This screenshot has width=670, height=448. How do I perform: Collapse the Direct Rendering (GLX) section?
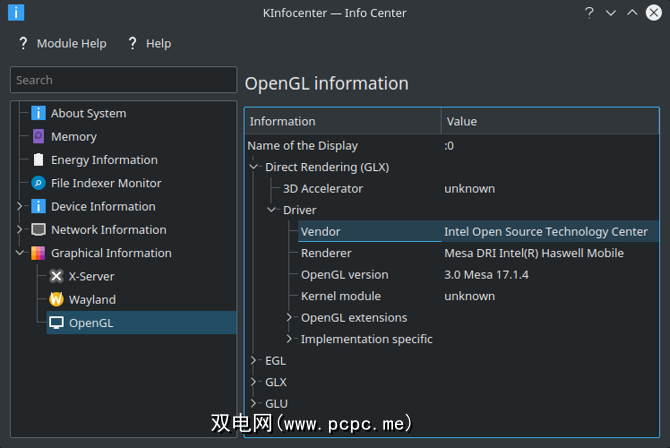[x=253, y=167]
